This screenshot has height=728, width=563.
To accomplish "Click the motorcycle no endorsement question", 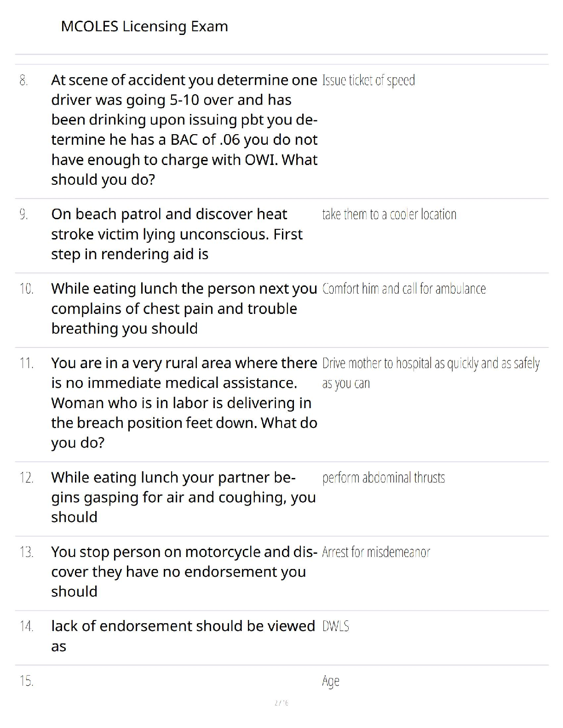I will [184, 571].
